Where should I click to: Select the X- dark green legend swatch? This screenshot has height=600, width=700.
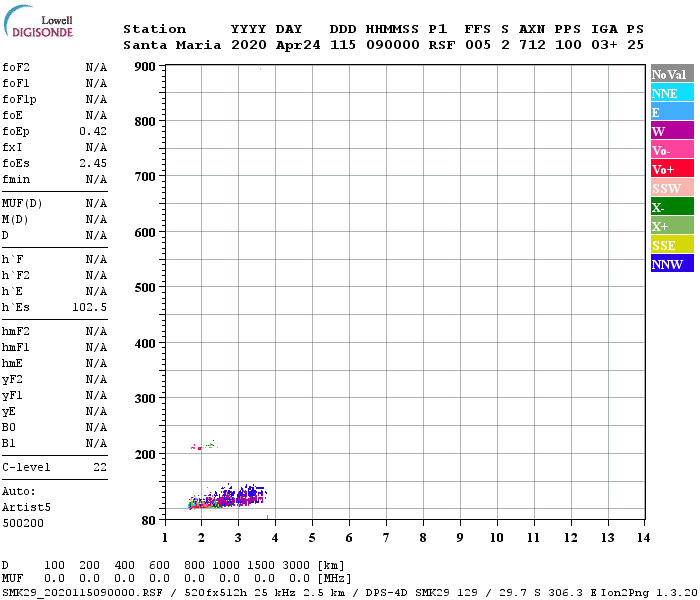(672, 207)
